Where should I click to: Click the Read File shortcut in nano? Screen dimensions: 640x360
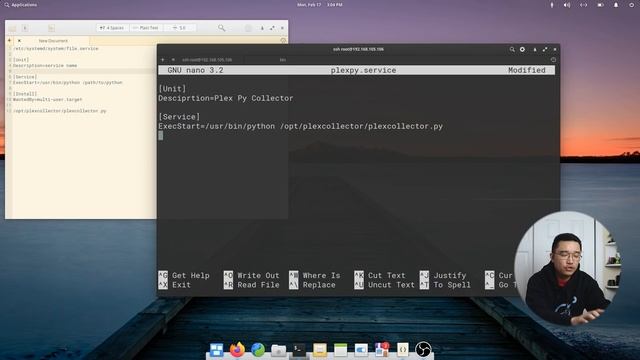click(252, 285)
